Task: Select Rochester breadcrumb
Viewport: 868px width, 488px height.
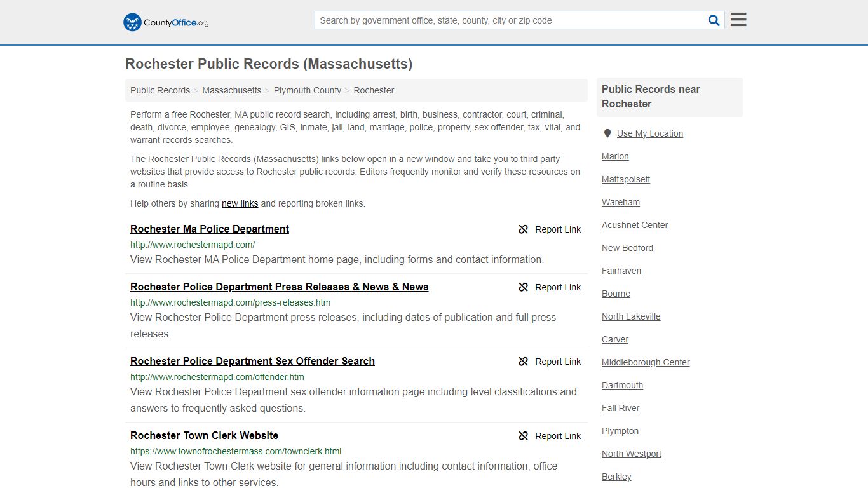Action: (374, 90)
